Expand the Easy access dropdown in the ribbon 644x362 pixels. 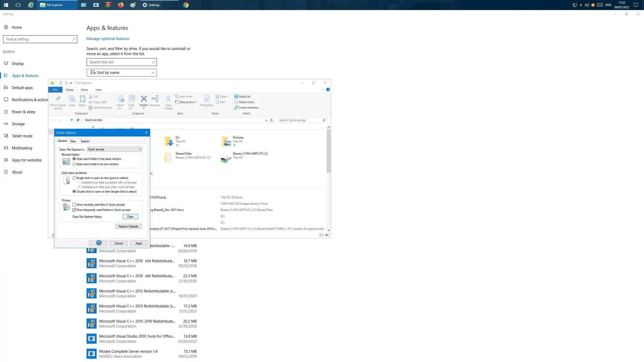click(187, 102)
